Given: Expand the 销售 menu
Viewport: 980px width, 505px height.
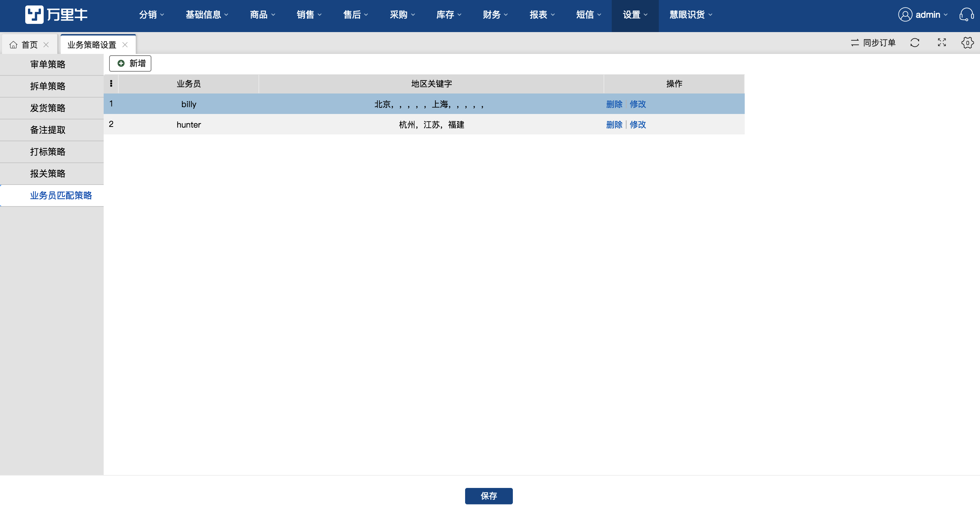Looking at the screenshot, I should pyautogui.click(x=309, y=14).
